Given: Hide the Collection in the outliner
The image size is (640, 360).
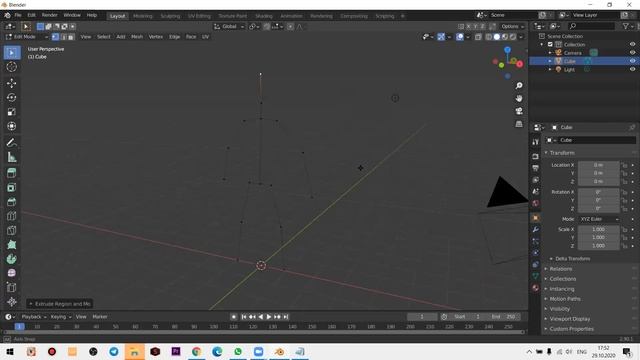Looking at the screenshot, I should click(632, 44).
